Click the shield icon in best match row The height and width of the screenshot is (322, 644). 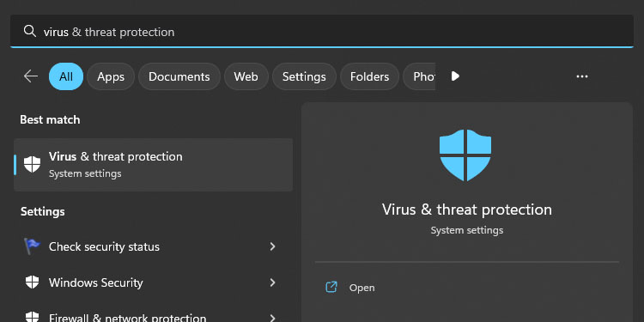click(x=32, y=164)
